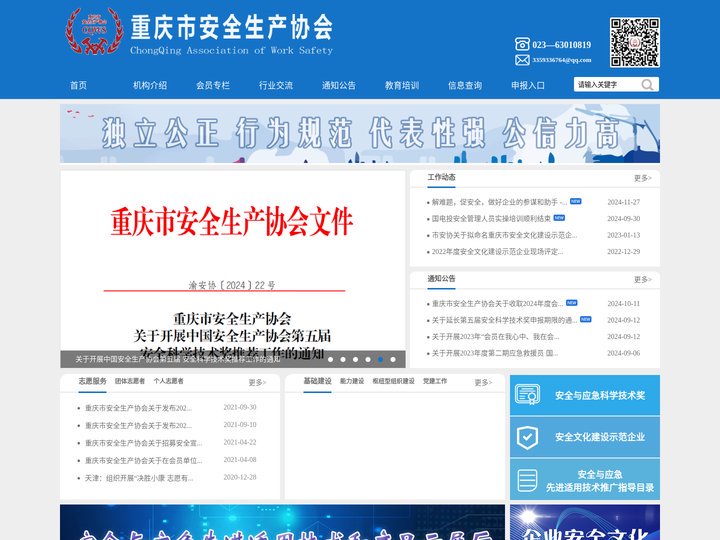Screen dimensions: 720x540
Task: Click the shield checkmark icon
Action: (527, 437)
